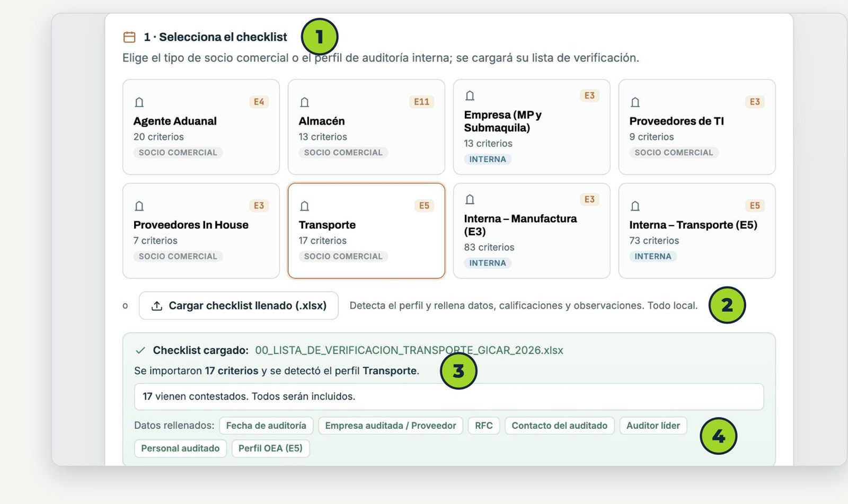This screenshot has width=848, height=504.
Task: Click the building icon on Proveedores de TI card
Action: click(635, 102)
